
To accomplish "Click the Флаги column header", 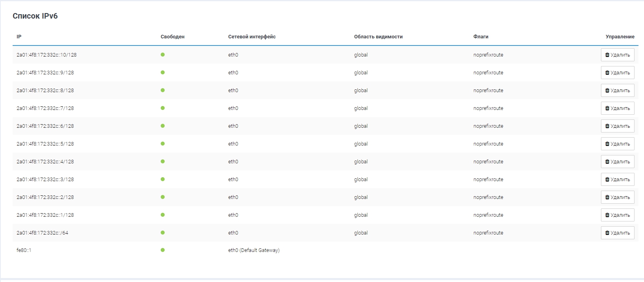I will click(481, 37).
